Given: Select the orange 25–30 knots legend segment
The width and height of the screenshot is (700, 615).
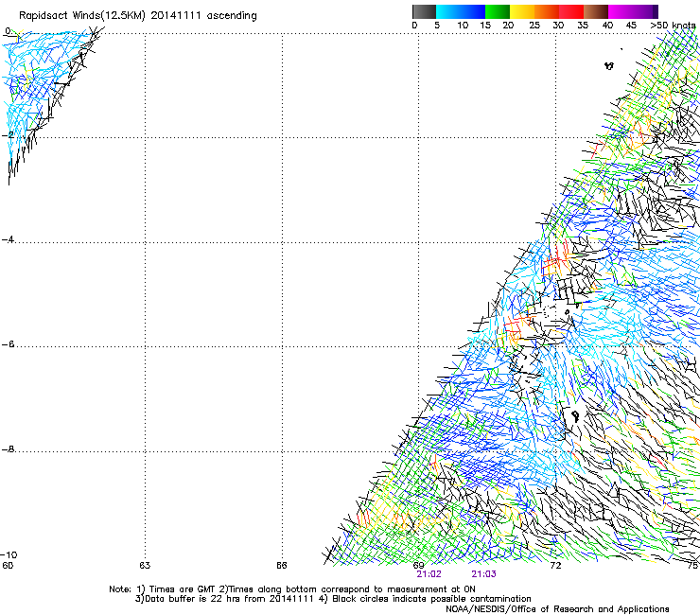Looking at the screenshot, I should tap(547, 11).
